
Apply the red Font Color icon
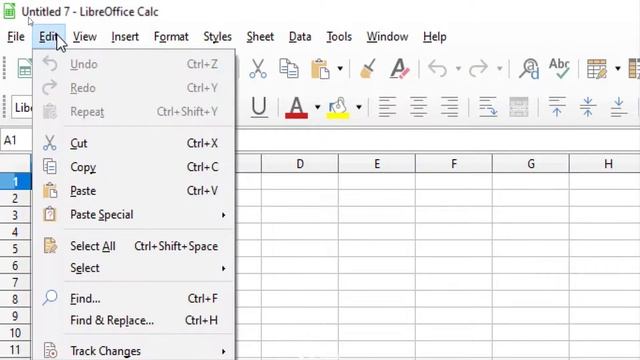pyautogui.click(x=296, y=107)
